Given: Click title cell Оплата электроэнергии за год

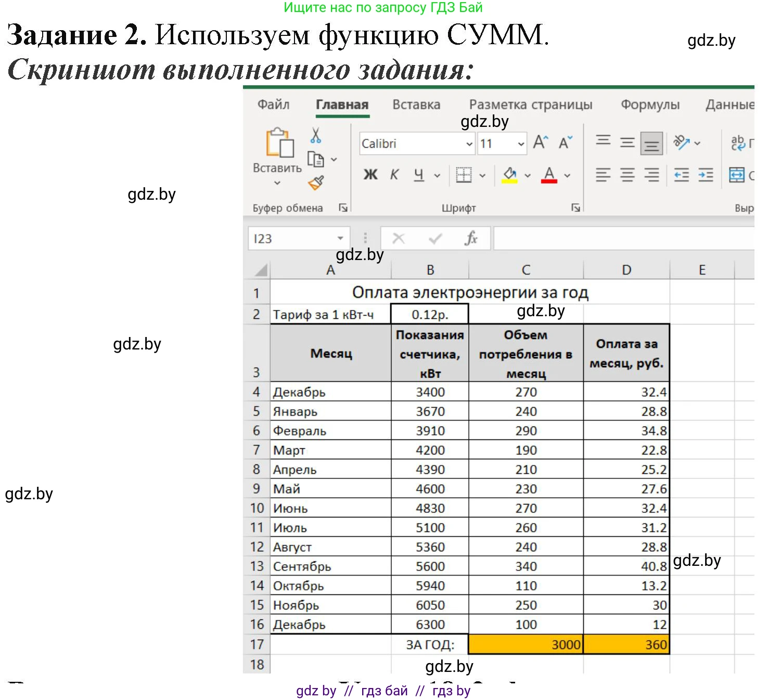Looking at the screenshot, I should click(x=470, y=292).
